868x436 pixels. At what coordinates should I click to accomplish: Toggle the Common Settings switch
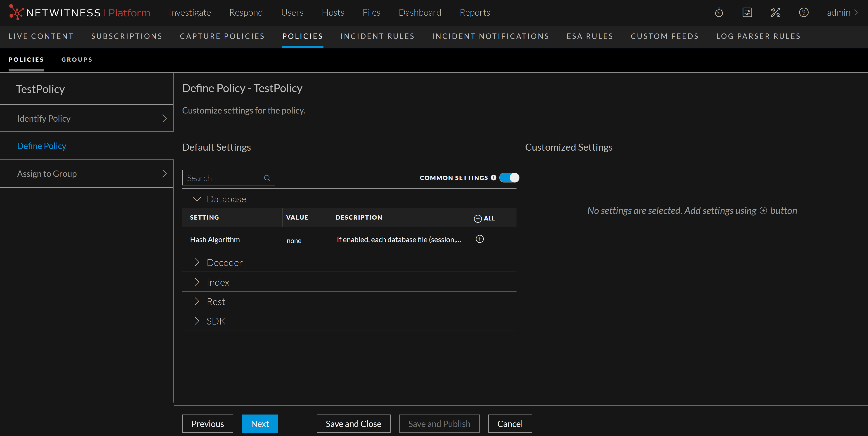pyautogui.click(x=509, y=178)
